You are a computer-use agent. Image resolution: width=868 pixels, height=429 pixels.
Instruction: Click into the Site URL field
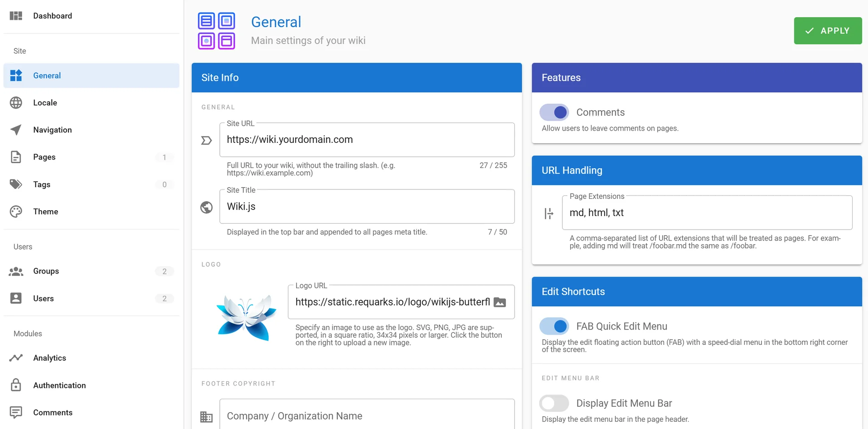pyautogui.click(x=367, y=140)
